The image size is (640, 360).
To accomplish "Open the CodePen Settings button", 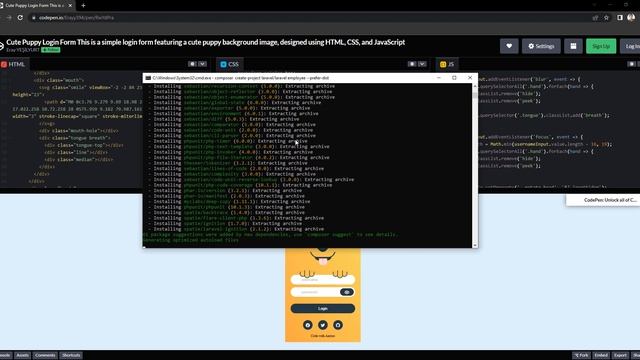I will 541,46.
